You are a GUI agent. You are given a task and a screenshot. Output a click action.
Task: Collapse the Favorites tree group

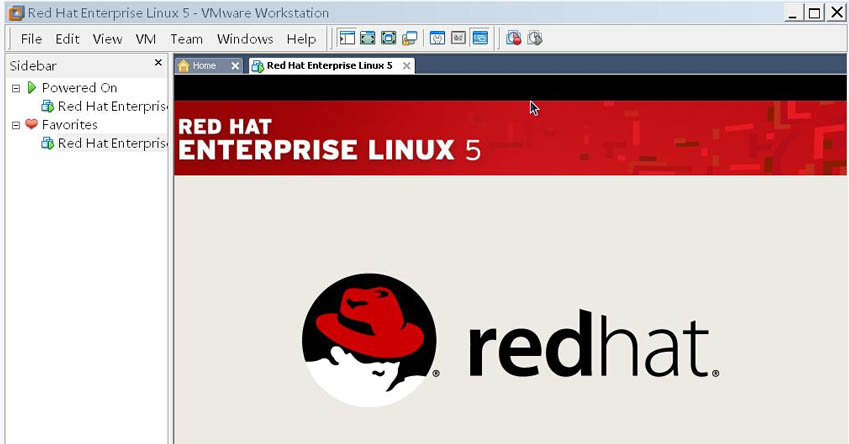click(16, 125)
